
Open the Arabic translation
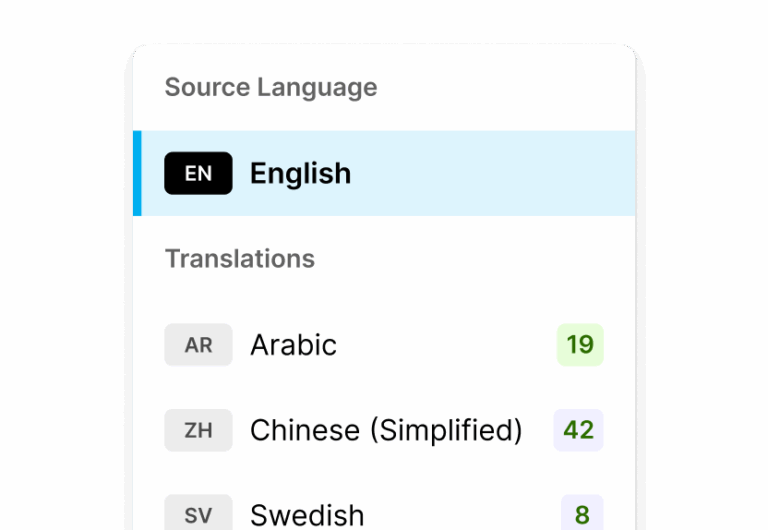[x=293, y=345]
